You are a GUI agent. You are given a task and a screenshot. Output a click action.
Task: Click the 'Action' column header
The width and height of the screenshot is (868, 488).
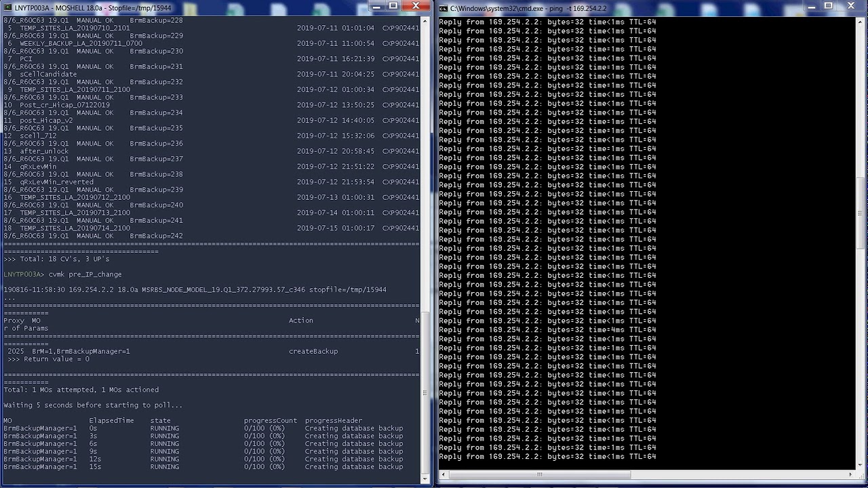[301, 321]
